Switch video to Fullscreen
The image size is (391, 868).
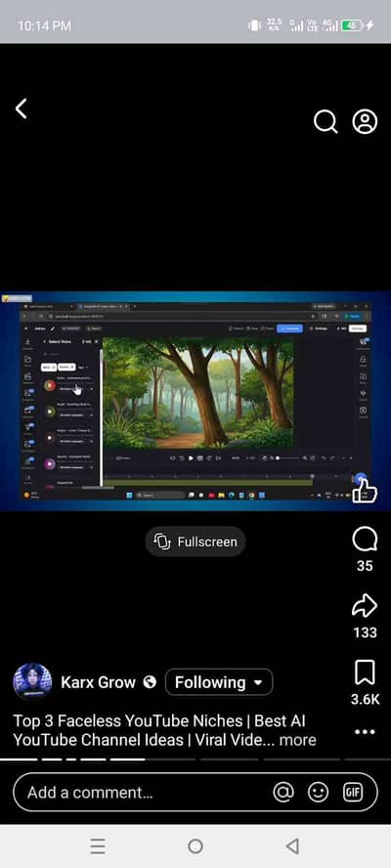coord(195,542)
